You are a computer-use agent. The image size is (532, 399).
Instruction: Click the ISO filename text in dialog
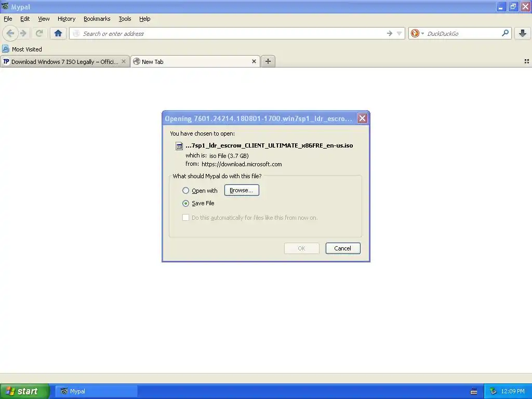pyautogui.click(x=269, y=145)
